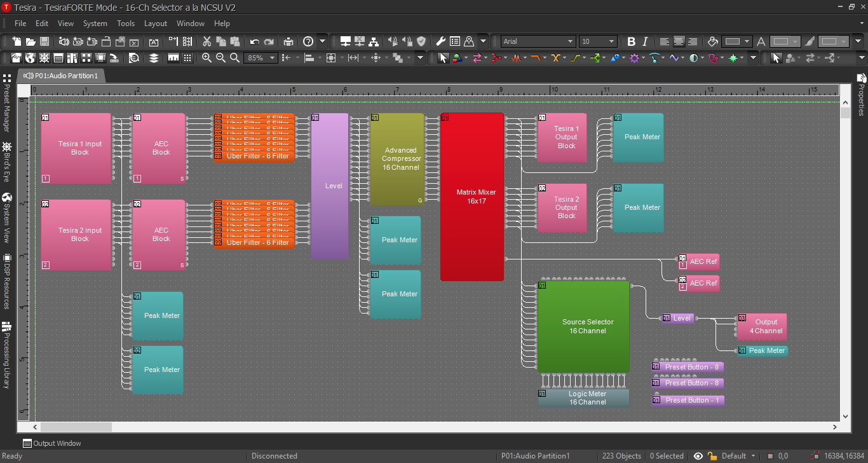Expand the fill color dropdown

(747, 41)
